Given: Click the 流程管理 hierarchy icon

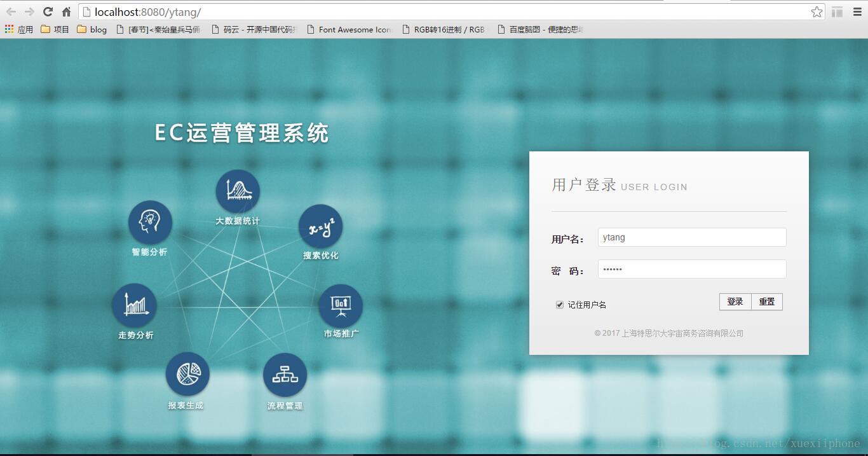Looking at the screenshot, I should click(x=285, y=375).
